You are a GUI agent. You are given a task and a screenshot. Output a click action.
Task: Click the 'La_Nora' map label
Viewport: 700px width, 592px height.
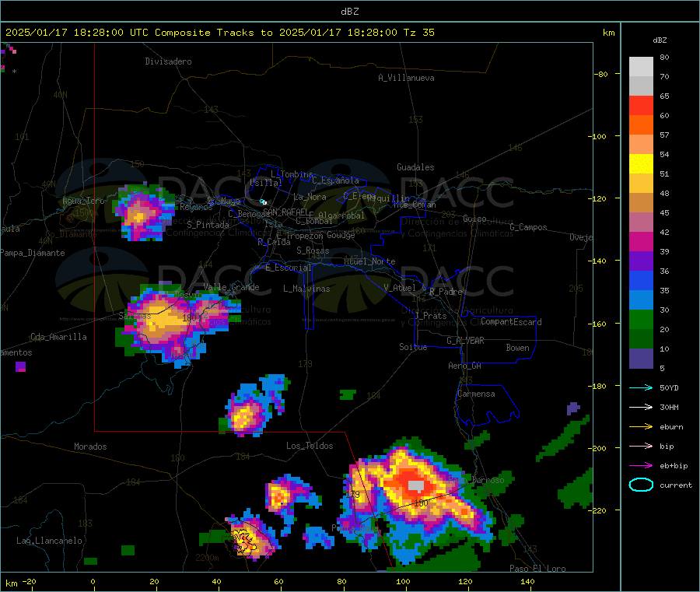310,197
